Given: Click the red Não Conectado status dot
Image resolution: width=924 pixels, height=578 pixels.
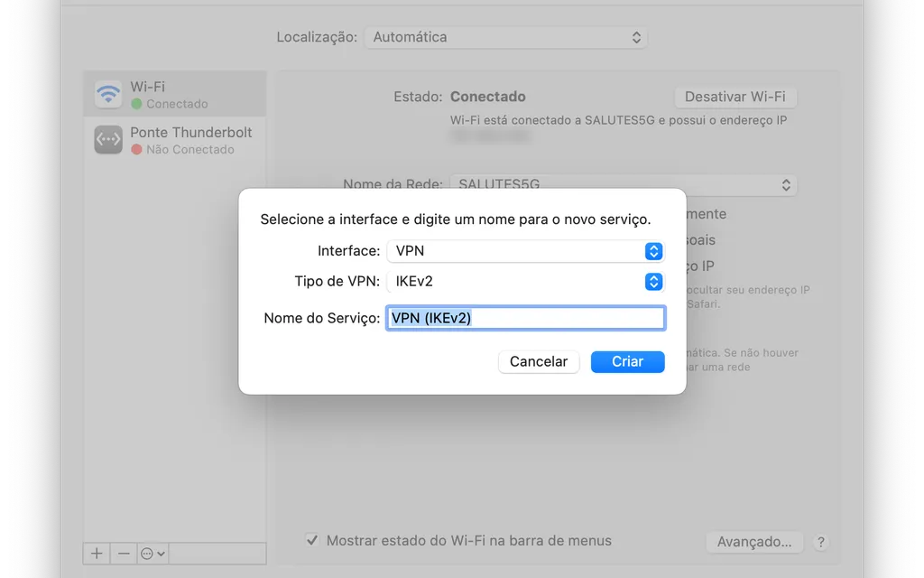Looking at the screenshot, I should coord(137,150).
